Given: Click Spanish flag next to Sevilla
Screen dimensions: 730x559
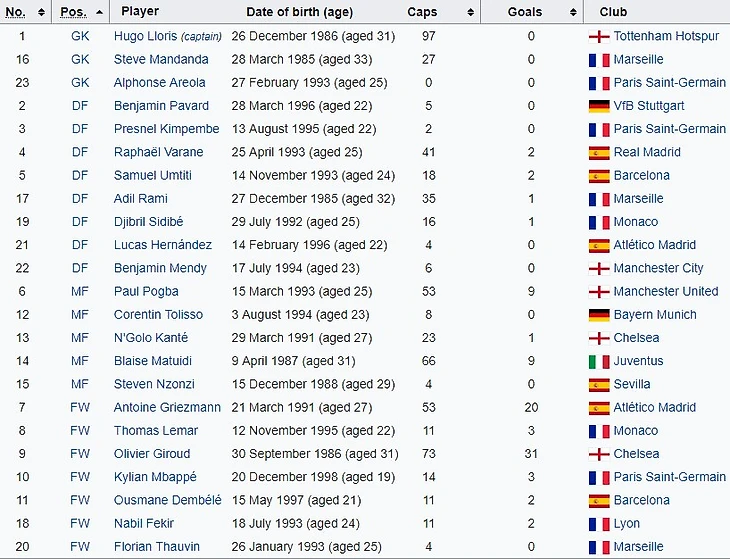Looking at the screenshot, I should pos(599,384).
